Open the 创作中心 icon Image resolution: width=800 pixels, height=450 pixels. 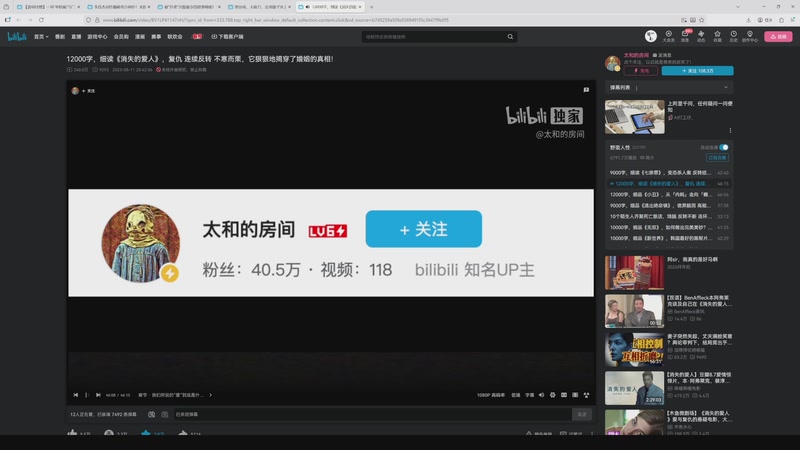pyautogui.click(x=750, y=36)
